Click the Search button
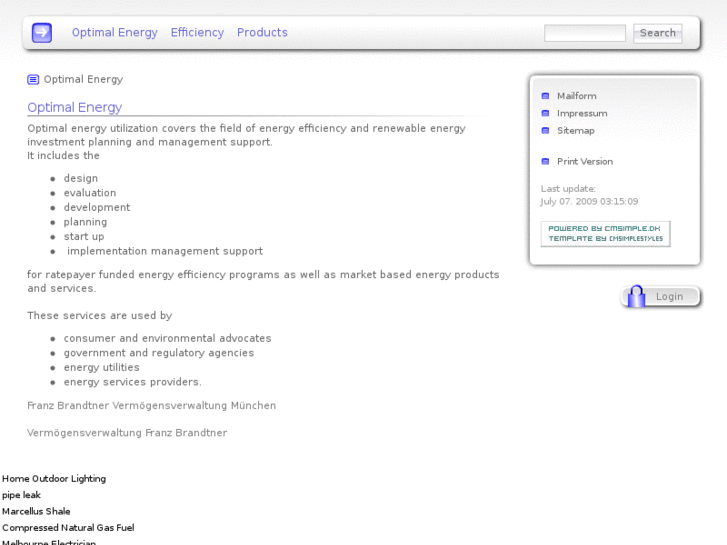Image resolution: width=727 pixels, height=545 pixels. [x=657, y=33]
